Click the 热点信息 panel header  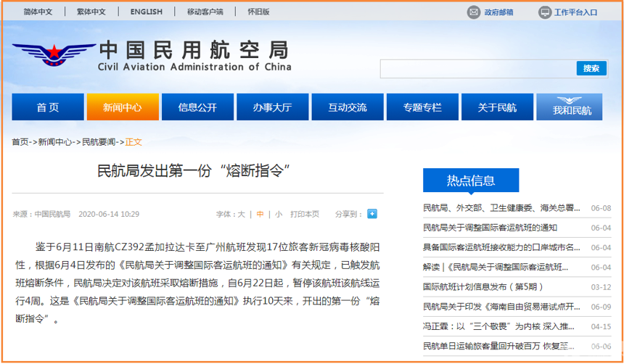click(471, 181)
